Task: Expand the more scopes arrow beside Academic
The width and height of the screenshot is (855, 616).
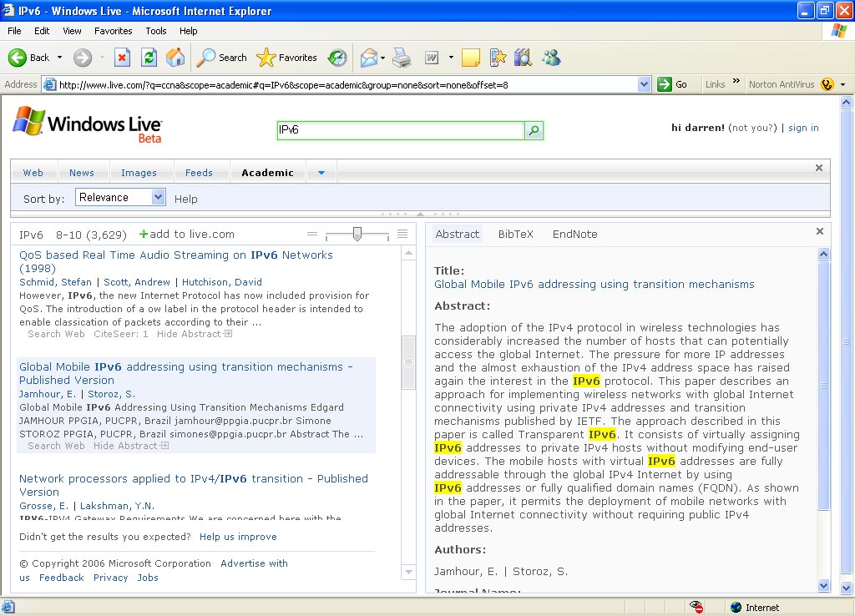Action: tap(321, 174)
